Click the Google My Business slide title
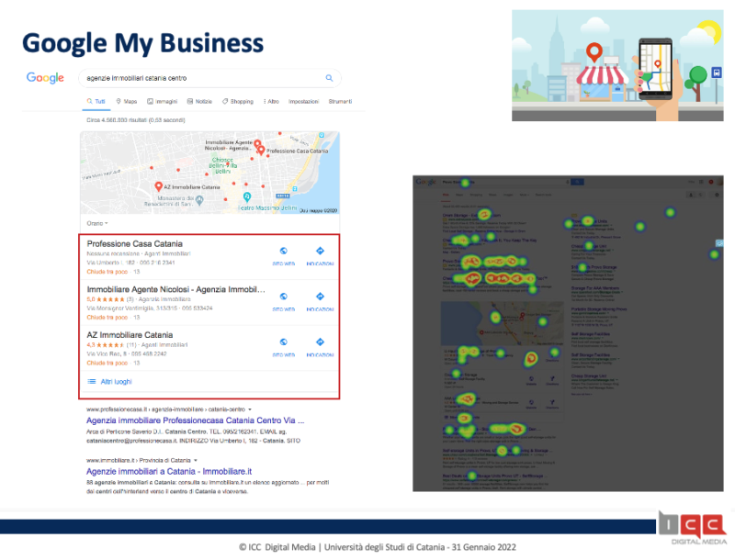The width and height of the screenshot is (735, 560). tap(143, 43)
